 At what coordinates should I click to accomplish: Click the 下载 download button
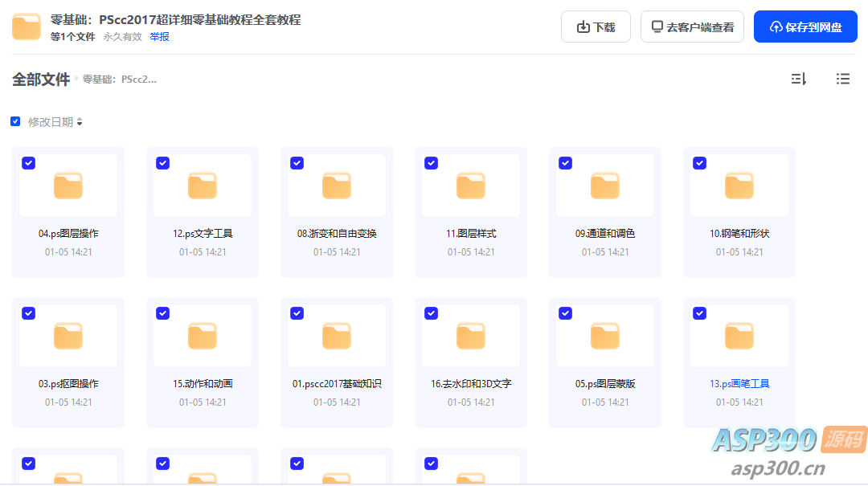[x=596, y=27]
